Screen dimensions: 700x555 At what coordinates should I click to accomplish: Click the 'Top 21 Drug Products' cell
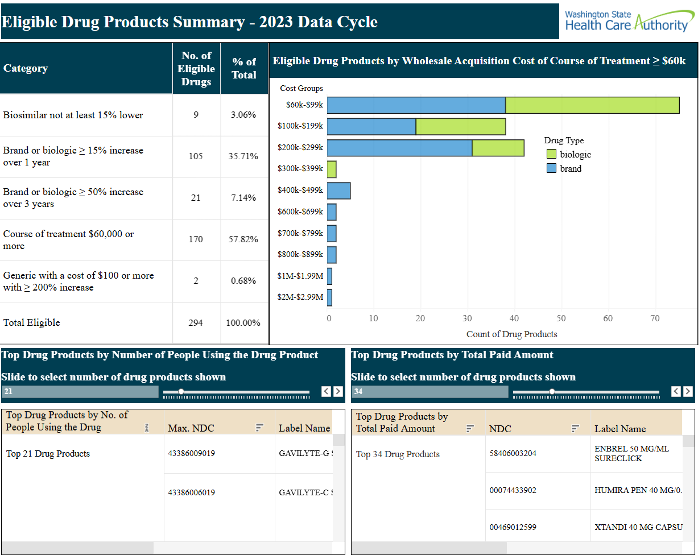click(x=48, y=454)
